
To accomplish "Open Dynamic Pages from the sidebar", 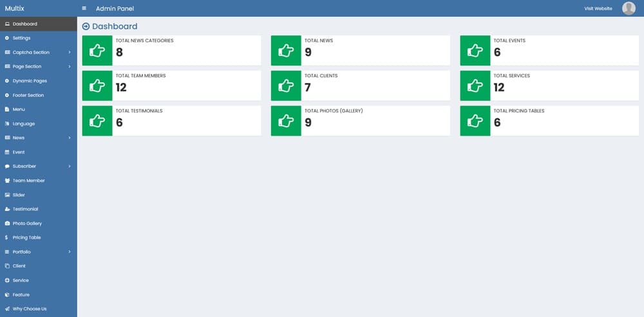I will click(x=30, y=81).
